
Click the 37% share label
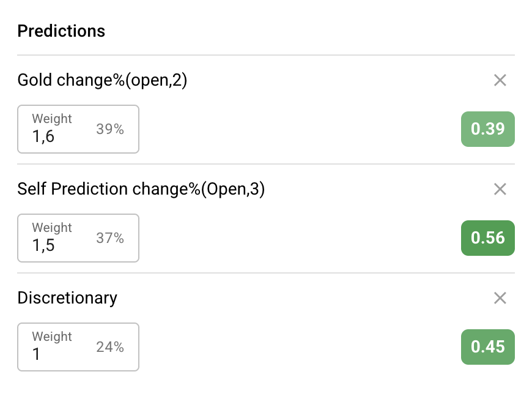tap(110, 238)
